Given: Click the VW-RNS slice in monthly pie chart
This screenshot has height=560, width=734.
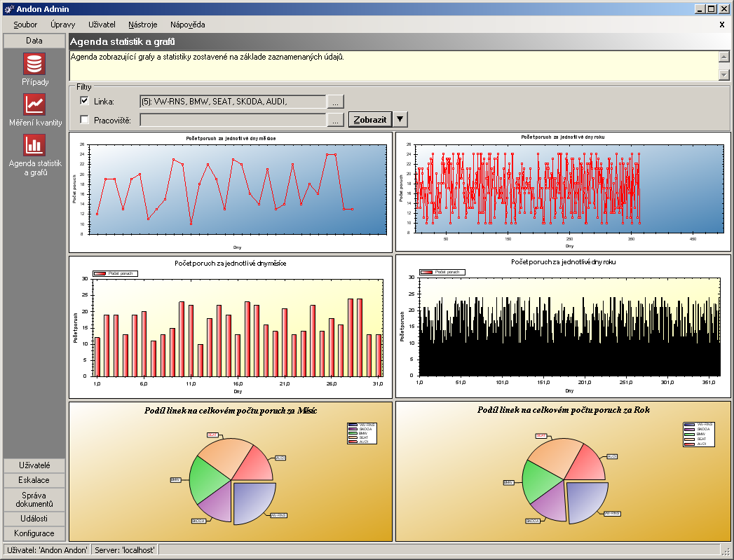Looking at the screenshot, I should [x=257, y=503].
